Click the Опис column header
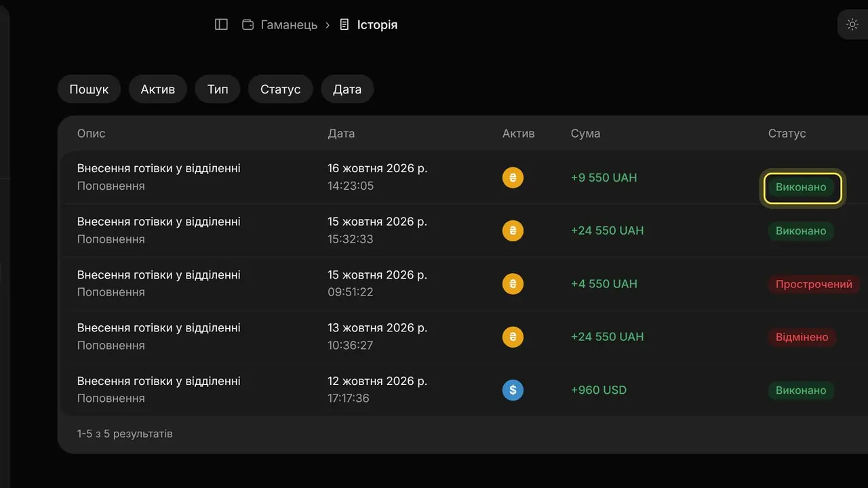Viewport: 868px width, 488px height. [91, 134]
